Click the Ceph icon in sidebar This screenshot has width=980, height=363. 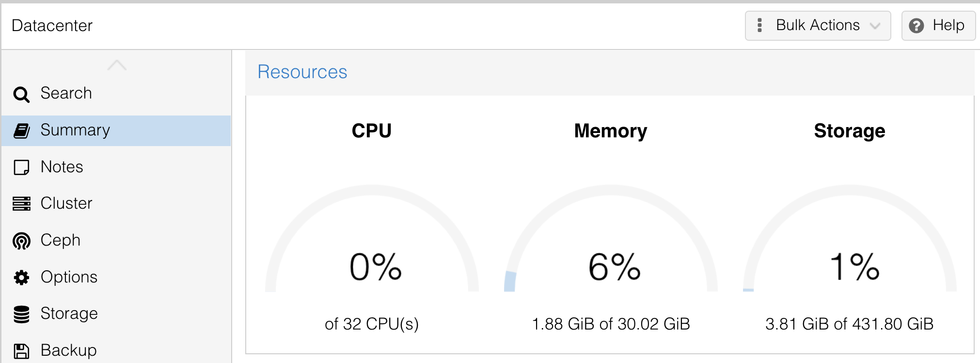point(21,241)
